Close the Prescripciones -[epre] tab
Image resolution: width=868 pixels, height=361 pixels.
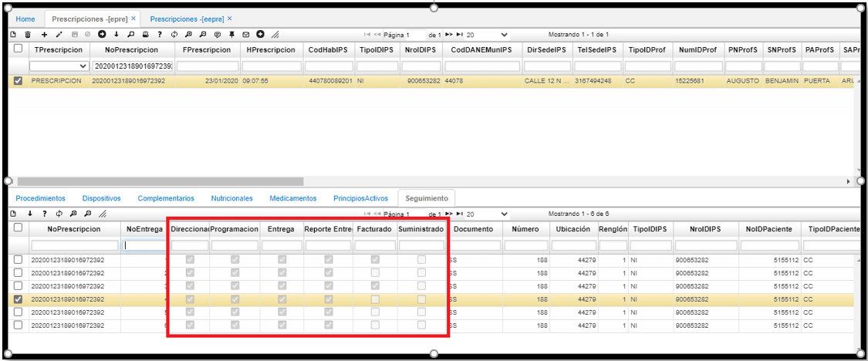click(x=133, y=19)
